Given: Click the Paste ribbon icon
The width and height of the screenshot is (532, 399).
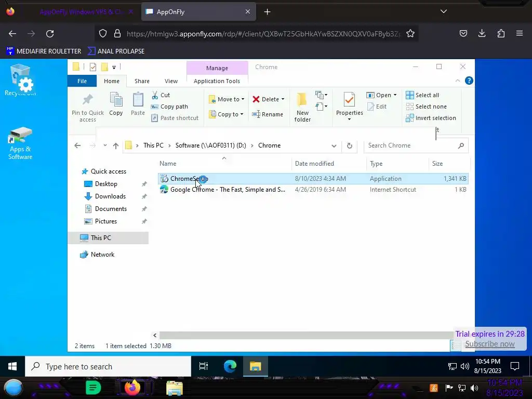Looking at the screenshot, I should click(x=138, y=100).
